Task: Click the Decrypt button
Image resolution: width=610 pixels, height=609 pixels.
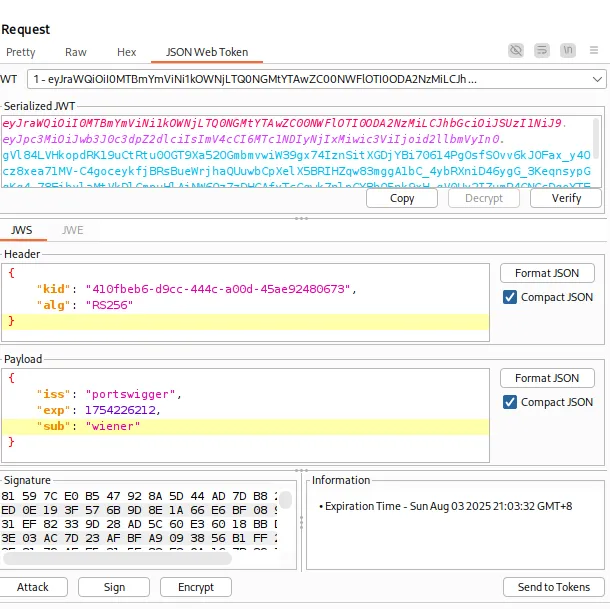Action: (x=484, y=198)
